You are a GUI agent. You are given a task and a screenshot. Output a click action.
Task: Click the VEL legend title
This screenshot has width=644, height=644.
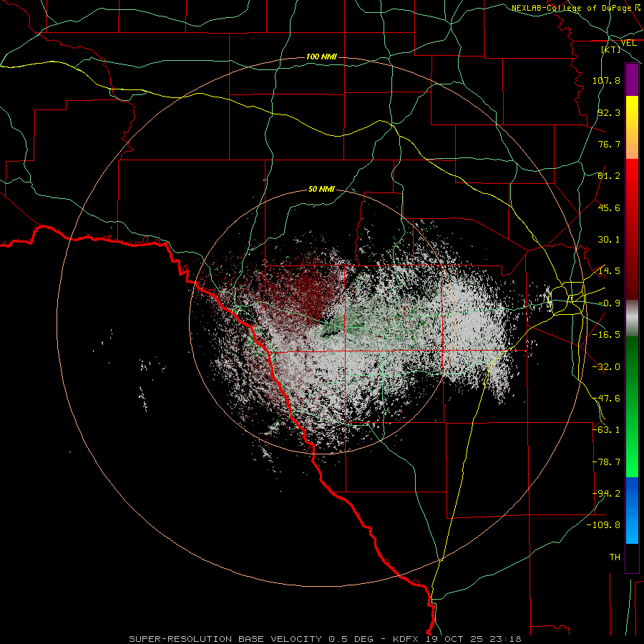[x=628, y=43]
